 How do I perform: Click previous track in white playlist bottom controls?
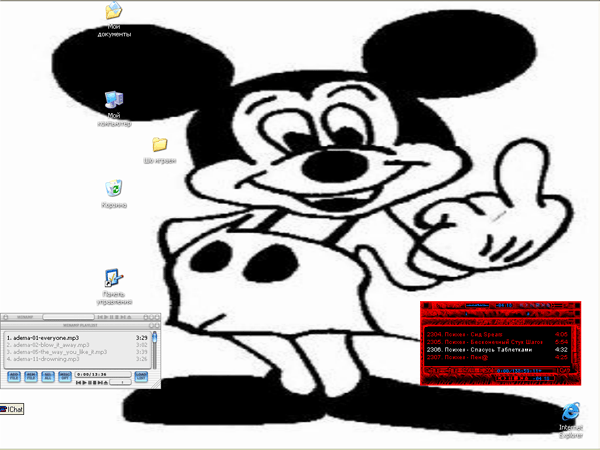[x=78, y=383]
